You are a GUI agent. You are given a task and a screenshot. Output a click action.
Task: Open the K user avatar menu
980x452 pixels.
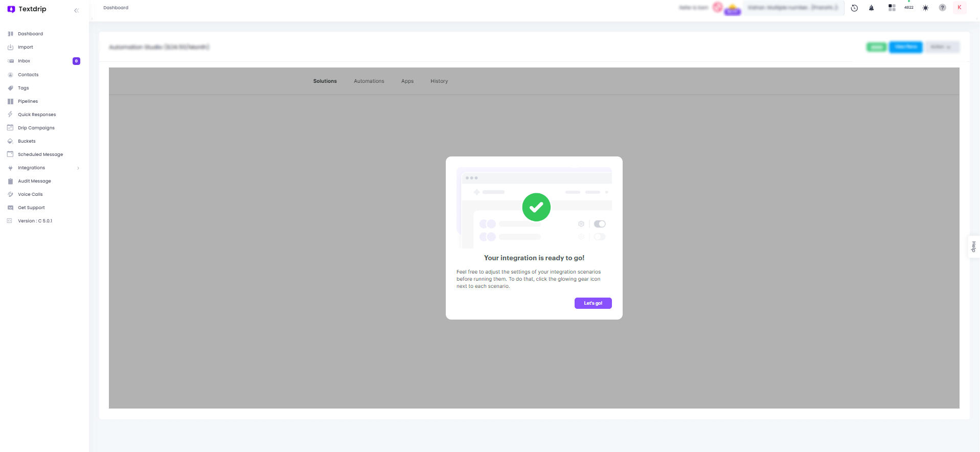(960, 8)
